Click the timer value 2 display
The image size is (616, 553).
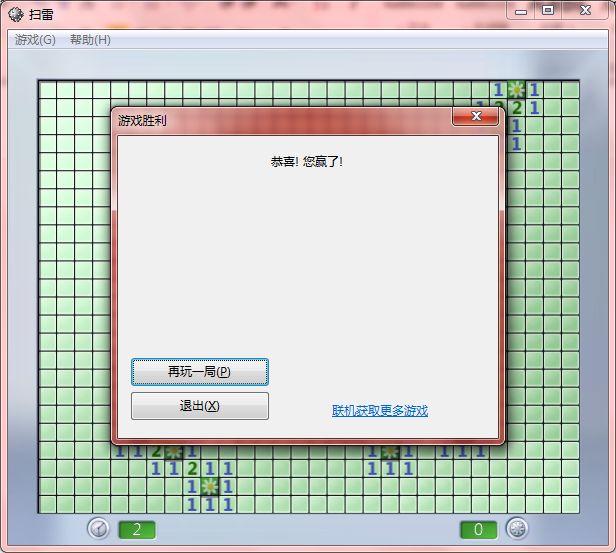(137, 530)
